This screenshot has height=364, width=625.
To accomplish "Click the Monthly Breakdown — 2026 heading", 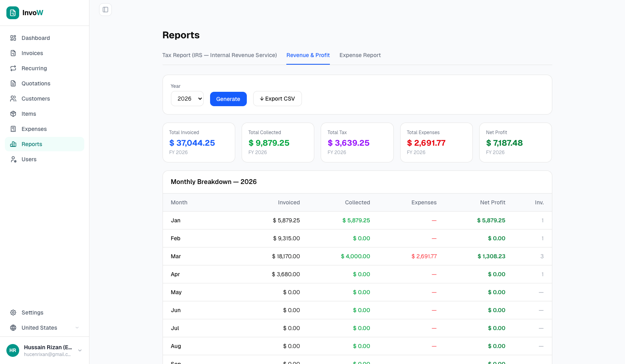I will coord(214,182).
